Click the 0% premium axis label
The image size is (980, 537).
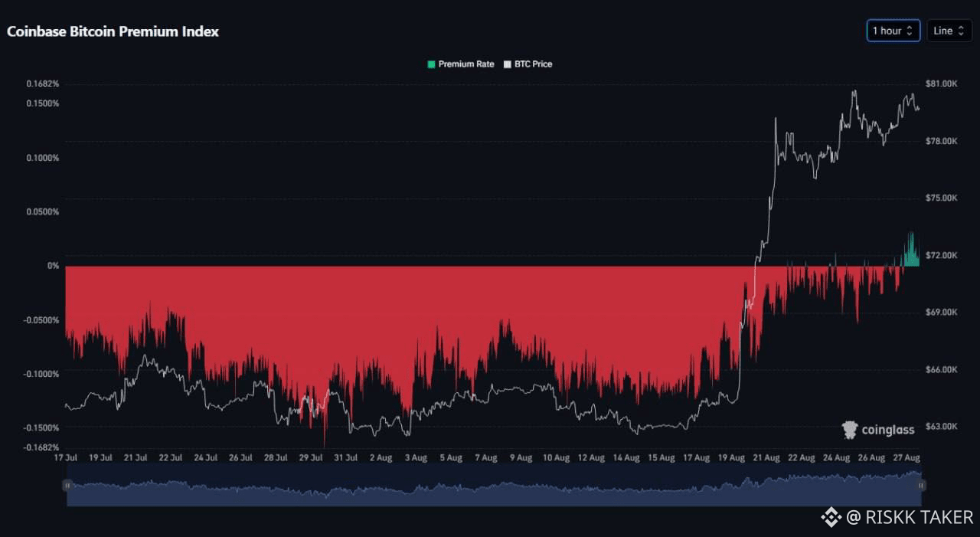pos(54,266)
